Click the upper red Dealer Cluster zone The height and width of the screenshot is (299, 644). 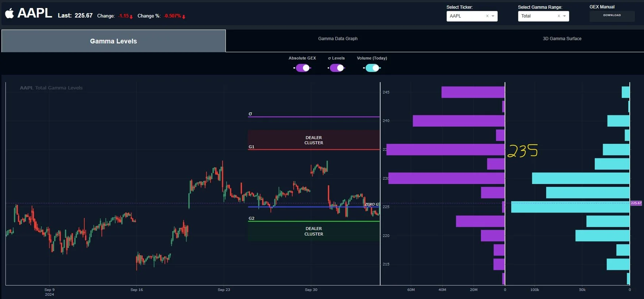coord(314,140)
